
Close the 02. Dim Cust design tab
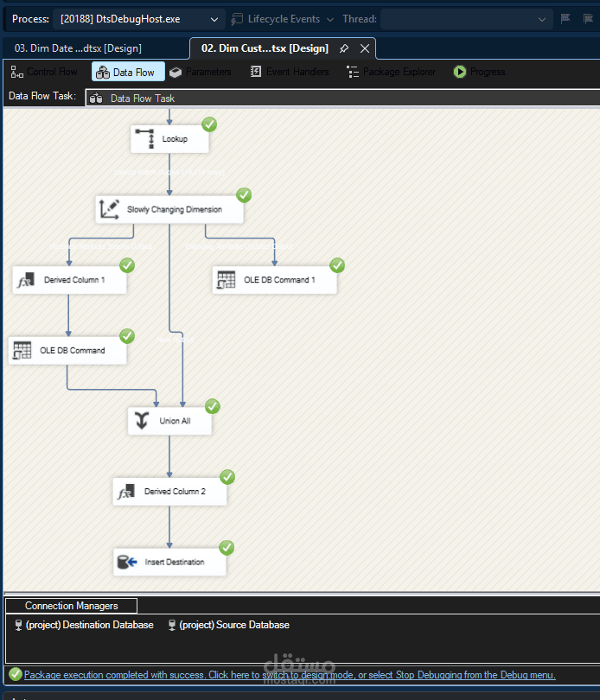[x=365, y=48]
